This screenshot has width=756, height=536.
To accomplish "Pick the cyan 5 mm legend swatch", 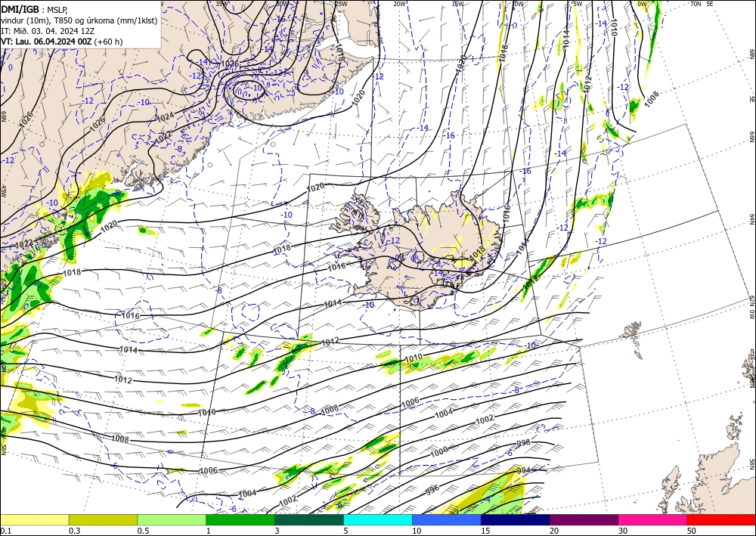I will pos(378,519).
